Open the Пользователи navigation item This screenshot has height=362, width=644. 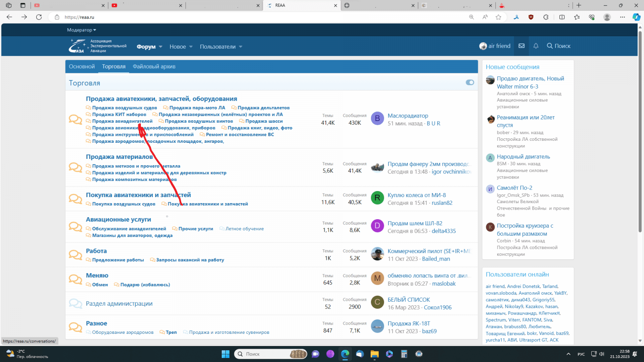tap(218, 47)
